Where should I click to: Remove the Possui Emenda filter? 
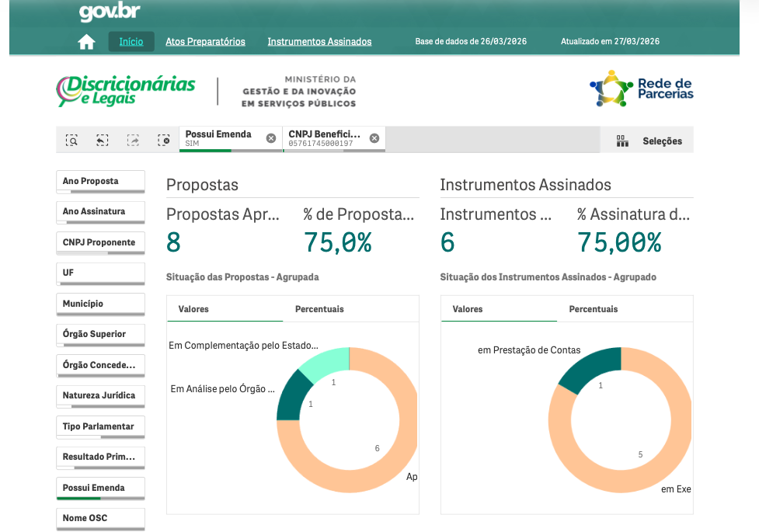point(271,138)
